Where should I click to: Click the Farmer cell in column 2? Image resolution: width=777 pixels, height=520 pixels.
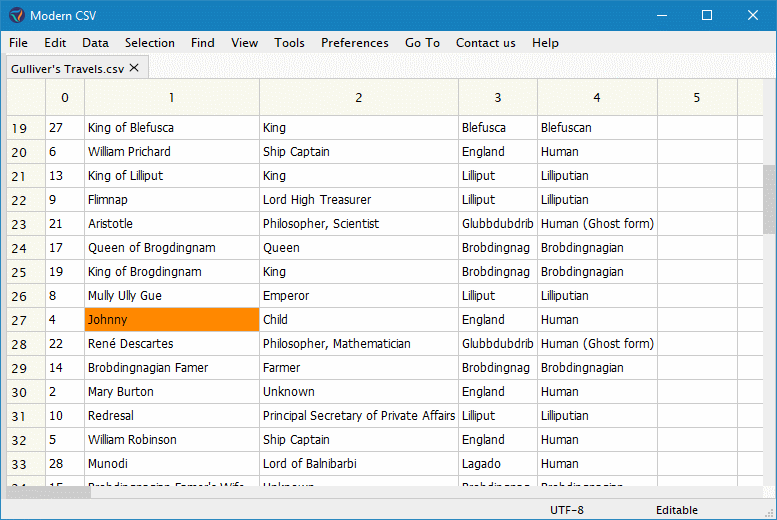click(359, 368)
